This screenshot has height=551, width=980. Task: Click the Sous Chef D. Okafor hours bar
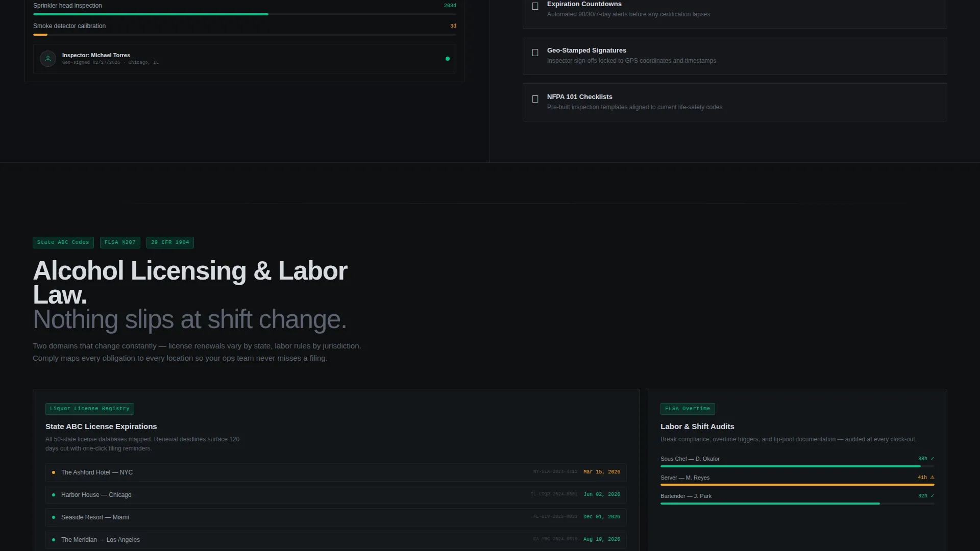point(797,466)
